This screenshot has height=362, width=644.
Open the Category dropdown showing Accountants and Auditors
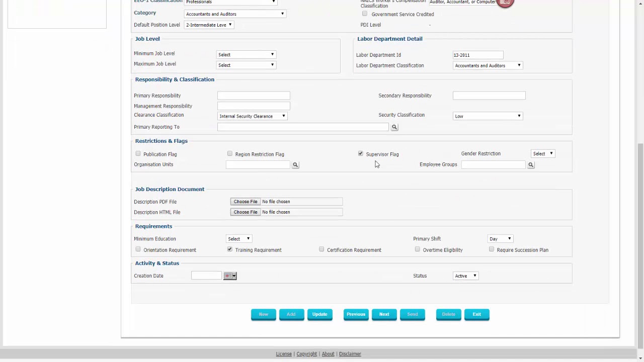tap(235, 14)
